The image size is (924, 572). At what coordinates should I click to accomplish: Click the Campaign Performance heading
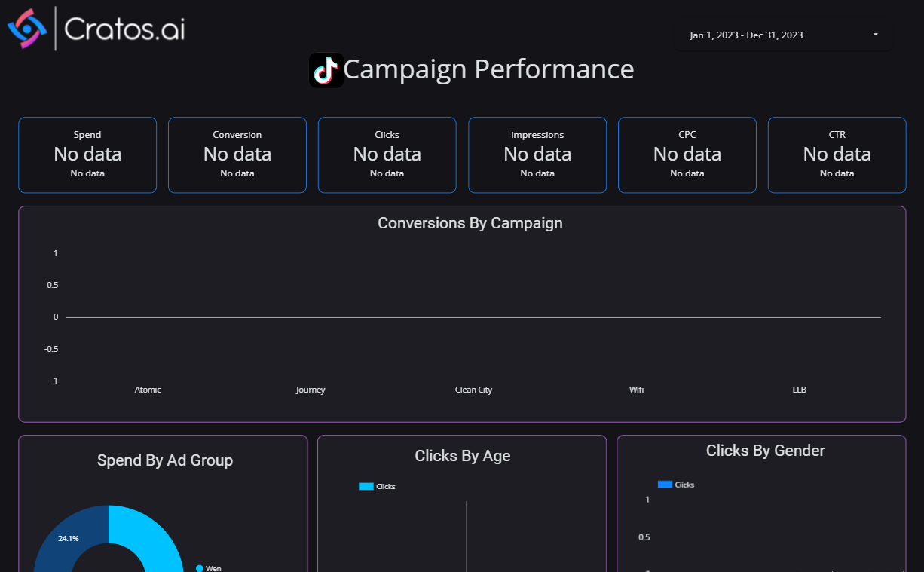pyautogui.click(x=488, y=69)
